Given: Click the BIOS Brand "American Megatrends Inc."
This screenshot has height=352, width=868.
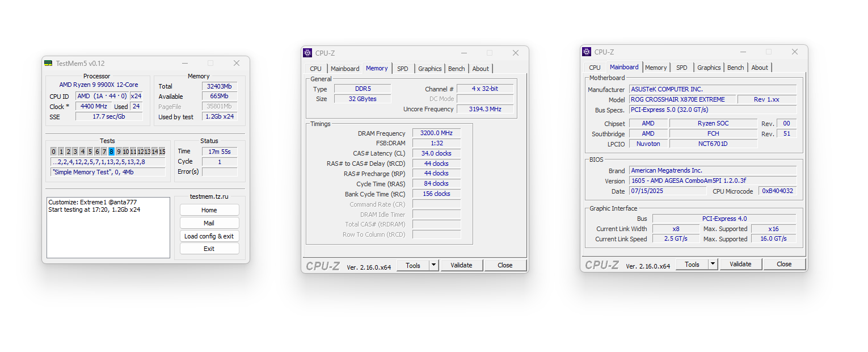Looking at the screenshot, I should click(x=713, y=170).
